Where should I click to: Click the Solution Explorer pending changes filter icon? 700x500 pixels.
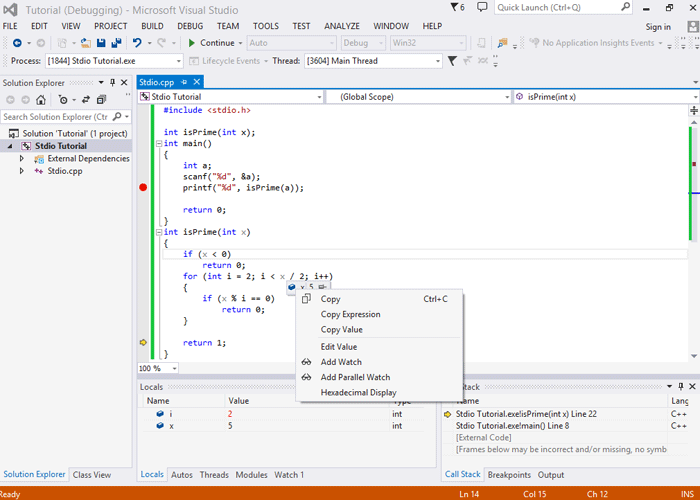click(63, 100)
